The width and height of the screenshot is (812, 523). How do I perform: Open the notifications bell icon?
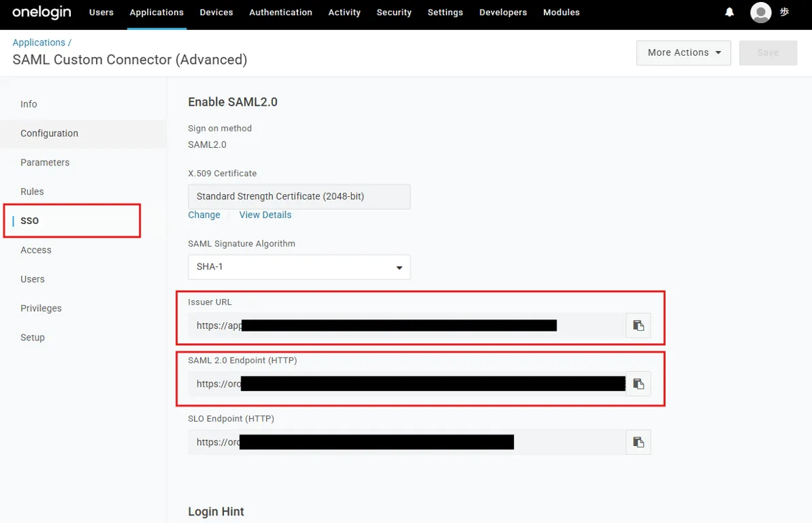(729, 12)
